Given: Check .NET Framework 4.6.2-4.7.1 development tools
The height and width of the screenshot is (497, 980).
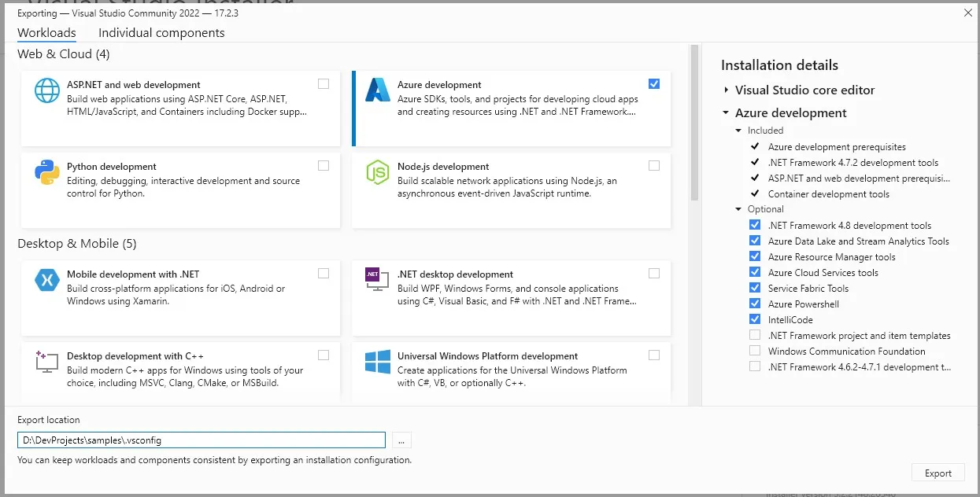Looking at the screenshot, I should (755, 367).
